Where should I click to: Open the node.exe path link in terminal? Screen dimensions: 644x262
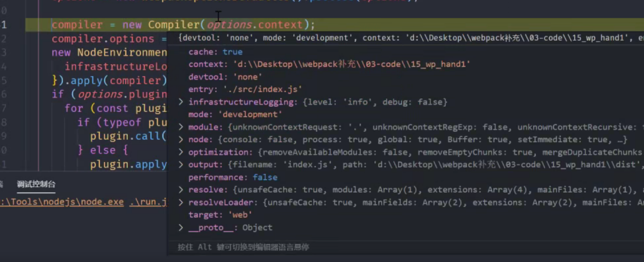(62, 202)
